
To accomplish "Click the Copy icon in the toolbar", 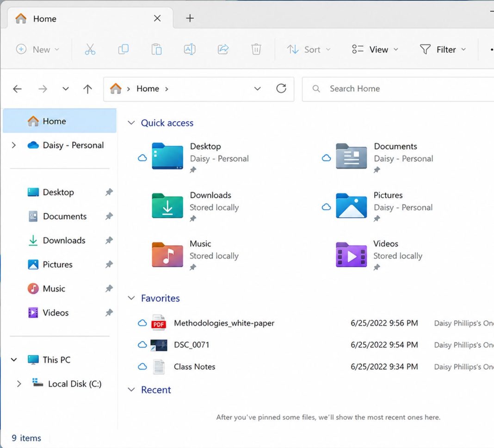I will (x=123, y=50).
